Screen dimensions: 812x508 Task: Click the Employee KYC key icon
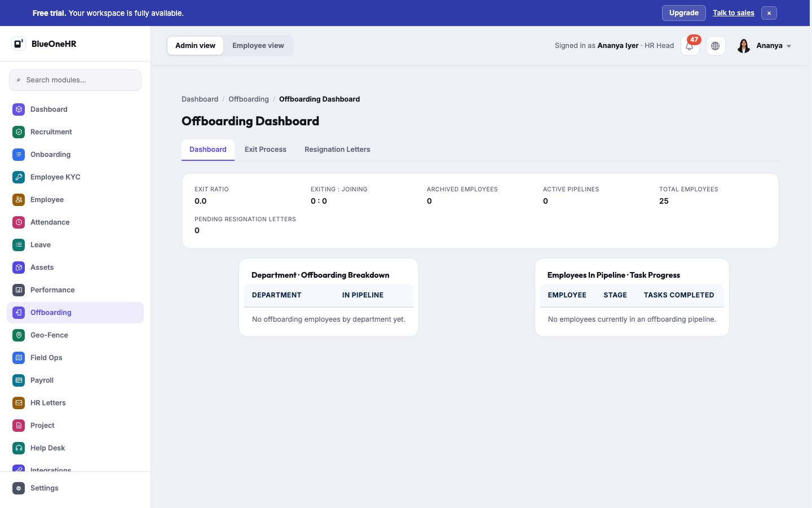[x=19, y=177]
